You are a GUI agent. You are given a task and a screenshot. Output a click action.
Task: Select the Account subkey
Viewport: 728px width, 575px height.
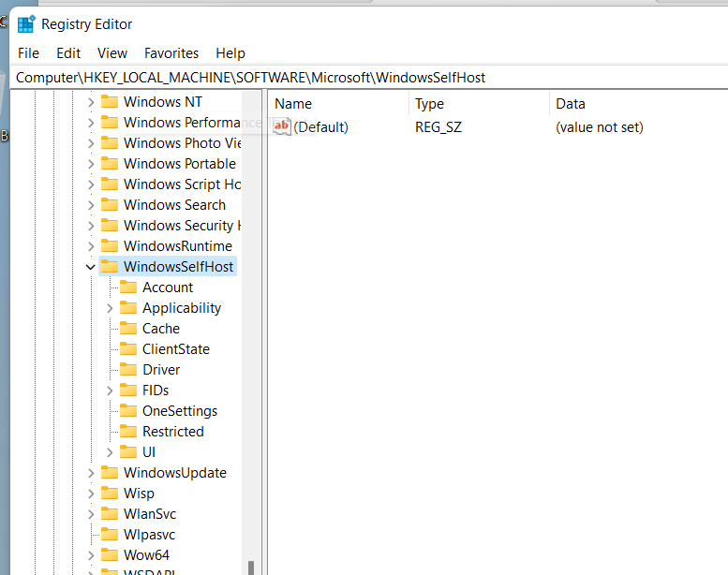pyautogui.click(x=168, y=287)
